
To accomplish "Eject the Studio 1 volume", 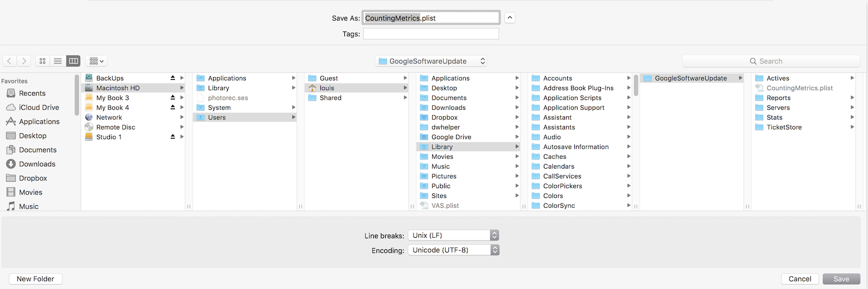I will click(x=173, y=137).
